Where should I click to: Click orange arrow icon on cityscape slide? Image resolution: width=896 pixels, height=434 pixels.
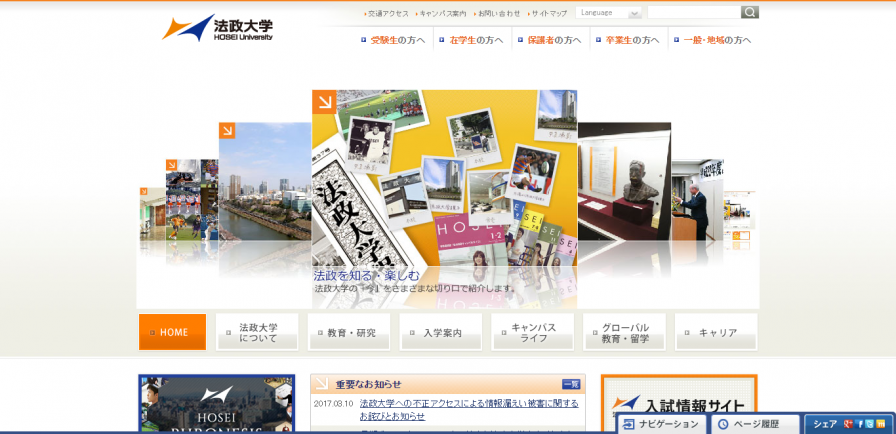click(x=227, y=130)
